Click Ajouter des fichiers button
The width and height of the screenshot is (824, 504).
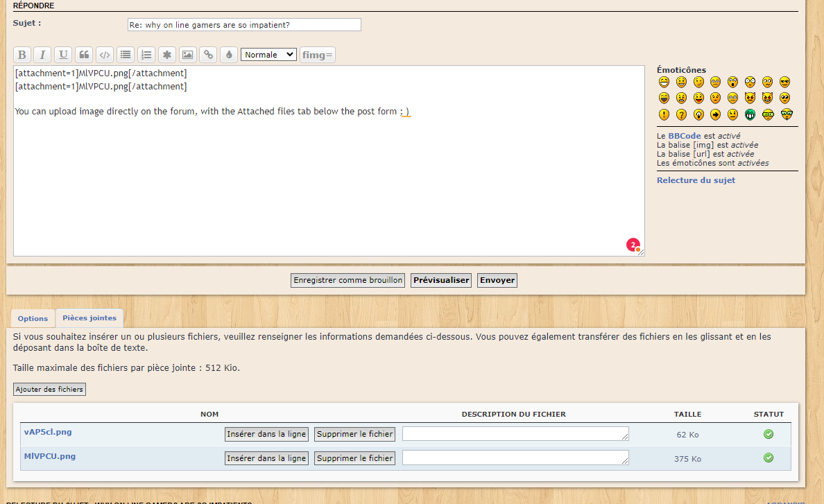click(x=49, y=389)
